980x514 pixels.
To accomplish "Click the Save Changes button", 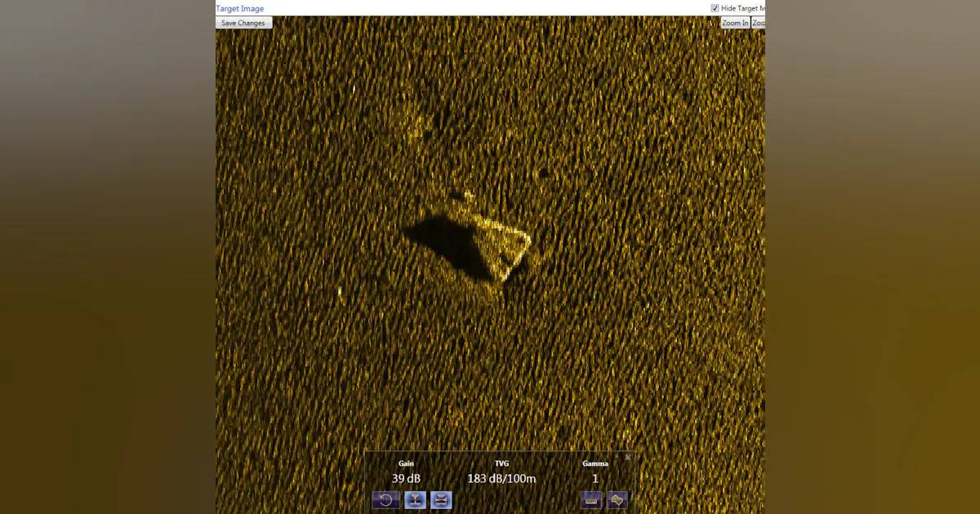I will pos(243,23).
